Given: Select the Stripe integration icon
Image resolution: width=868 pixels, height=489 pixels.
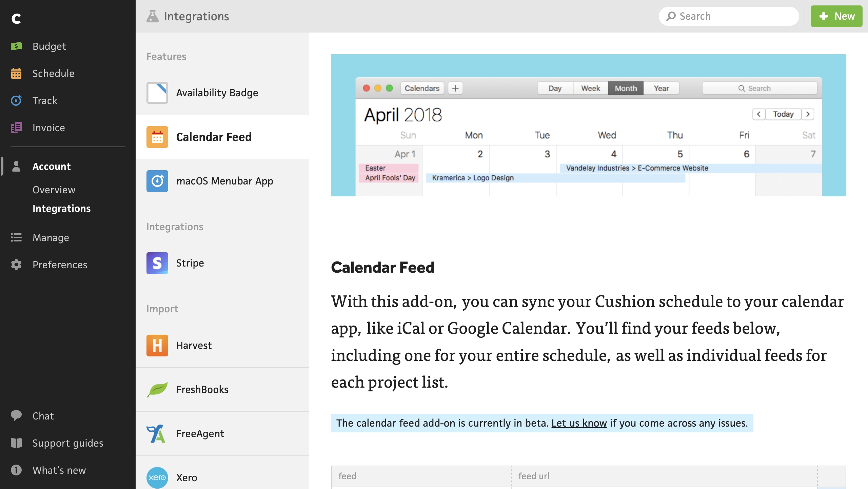Looking at the screenshot, I should (157, 263).
